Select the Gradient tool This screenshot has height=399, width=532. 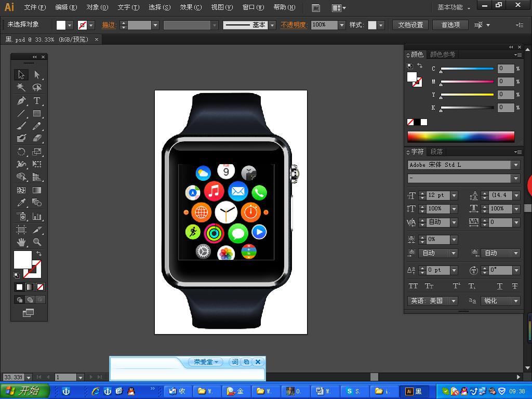(x=37, y=190)
